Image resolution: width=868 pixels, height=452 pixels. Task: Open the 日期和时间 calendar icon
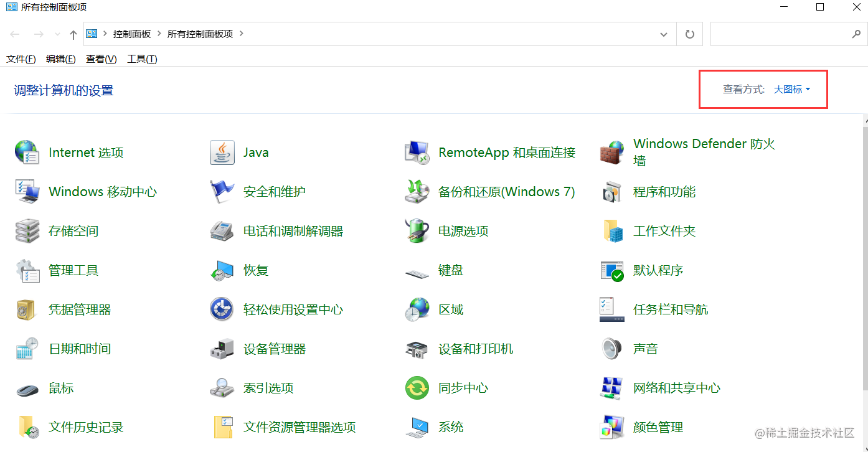tap(27, 349)
